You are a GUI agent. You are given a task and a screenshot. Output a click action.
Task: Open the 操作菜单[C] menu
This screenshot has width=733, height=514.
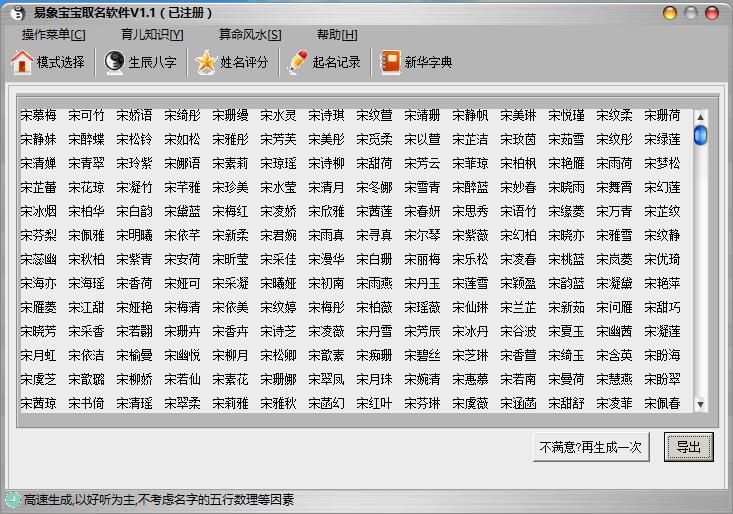54,34
